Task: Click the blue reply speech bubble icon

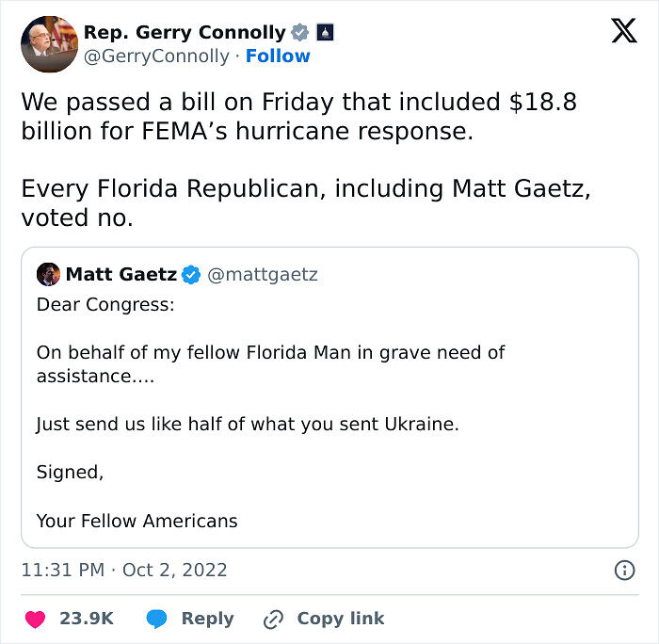Action: click(156, 619)
